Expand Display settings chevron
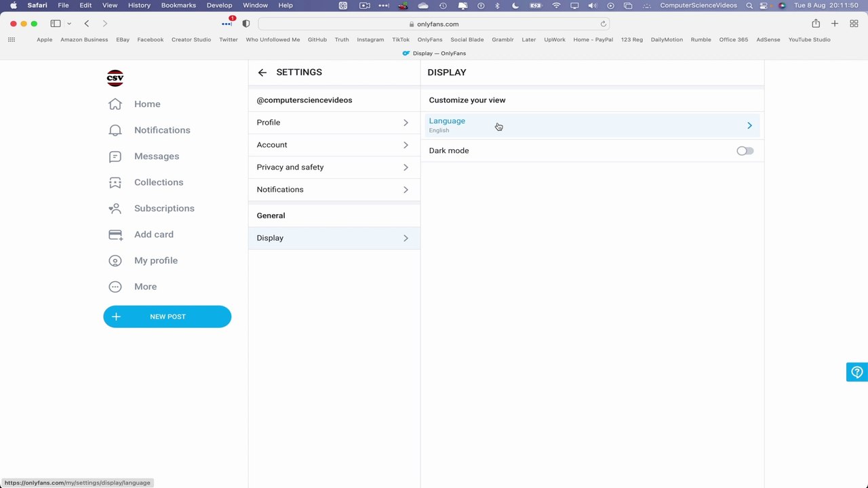Screen dimensions: 868x488 click(x=406, y=238)
